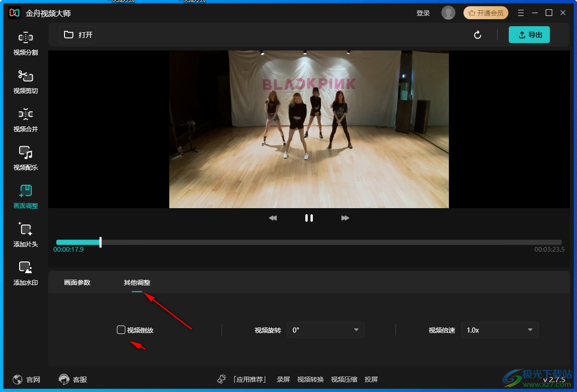The width and height of the screenshot is (577, 392).
Task: Click the video preview frame
Action: [x=309, y=130]
